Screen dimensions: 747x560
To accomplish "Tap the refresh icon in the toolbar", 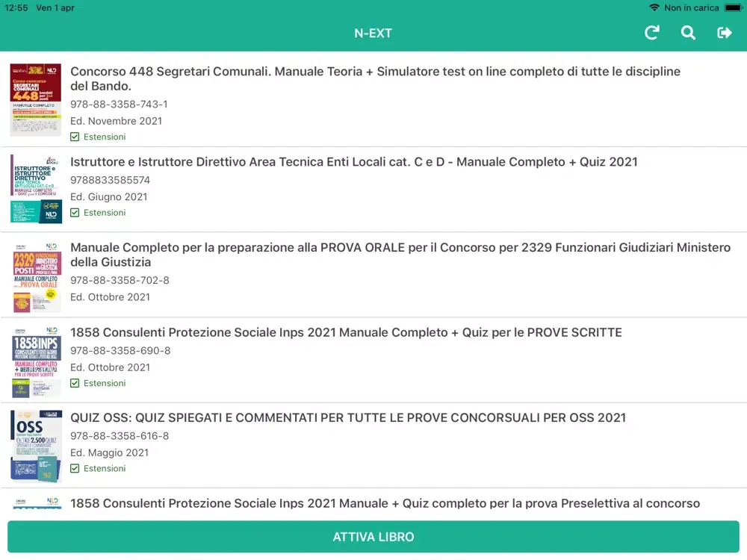I will pyautogui.click(x=651, y=33).
